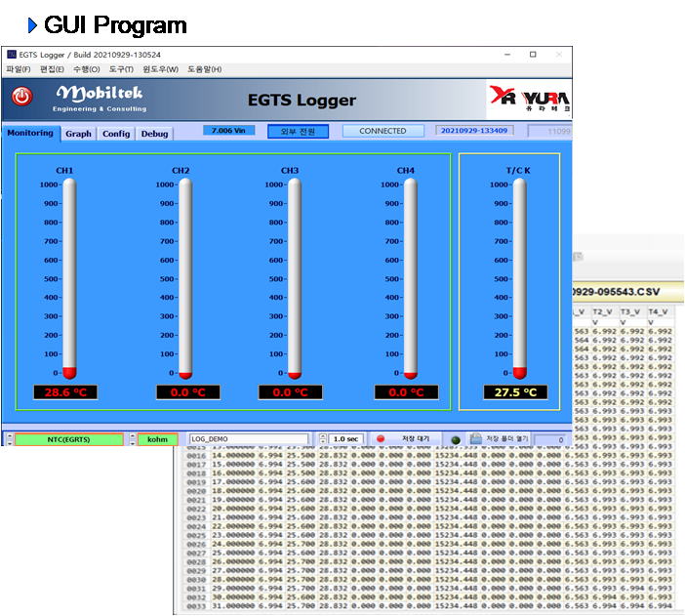Click the red power button icon
685x616 pixels.
[21, 97]
